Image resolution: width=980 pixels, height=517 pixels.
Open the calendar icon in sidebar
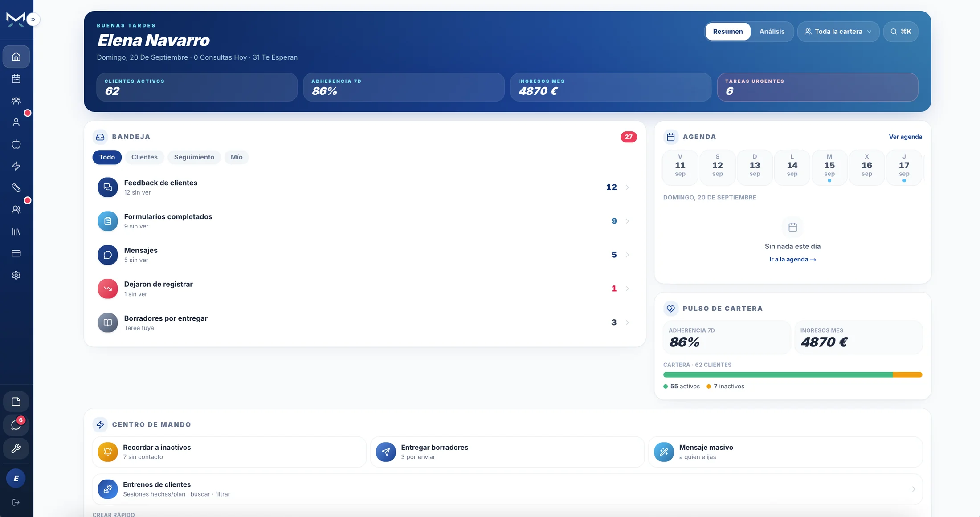point(16,79)
